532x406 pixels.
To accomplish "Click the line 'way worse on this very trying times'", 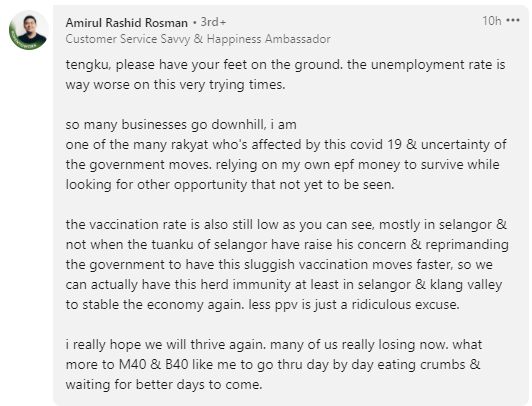I will point(175,85).
